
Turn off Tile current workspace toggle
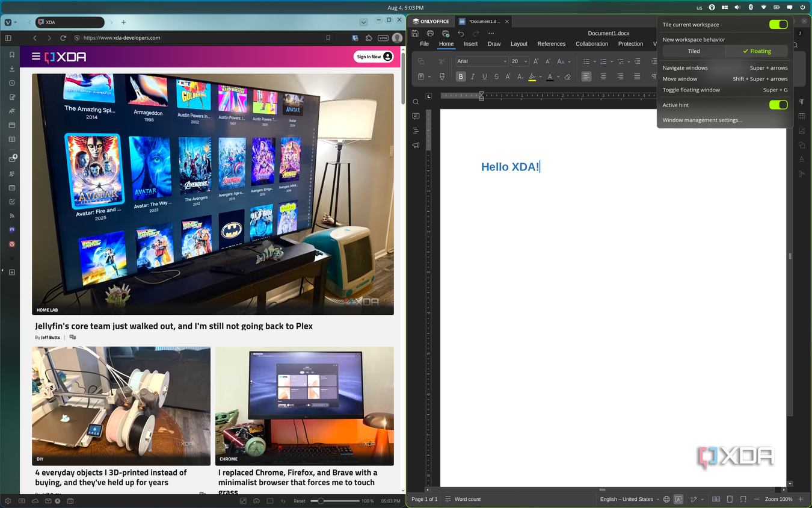point(778,25)
